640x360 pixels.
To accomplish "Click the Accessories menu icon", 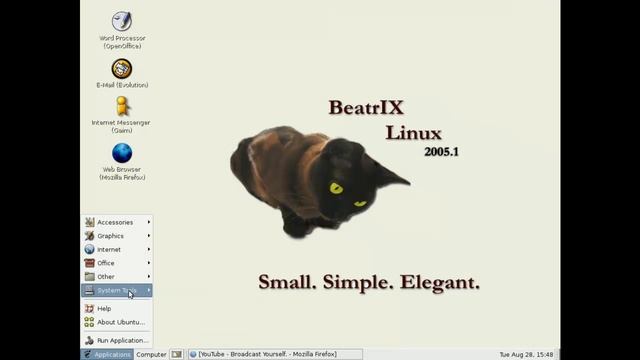I will pos(89,222).
